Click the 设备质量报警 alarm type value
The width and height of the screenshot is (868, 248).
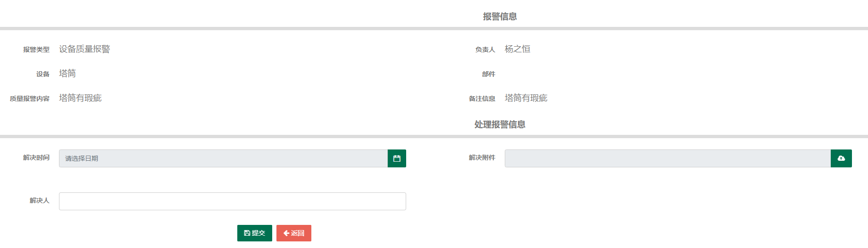pos(84,49)
